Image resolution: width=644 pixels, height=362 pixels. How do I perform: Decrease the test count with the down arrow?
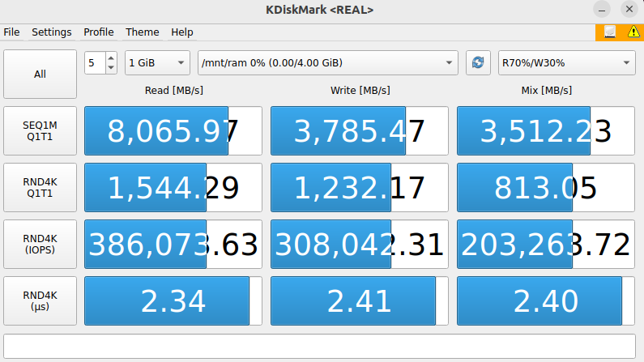coord(111,68)
